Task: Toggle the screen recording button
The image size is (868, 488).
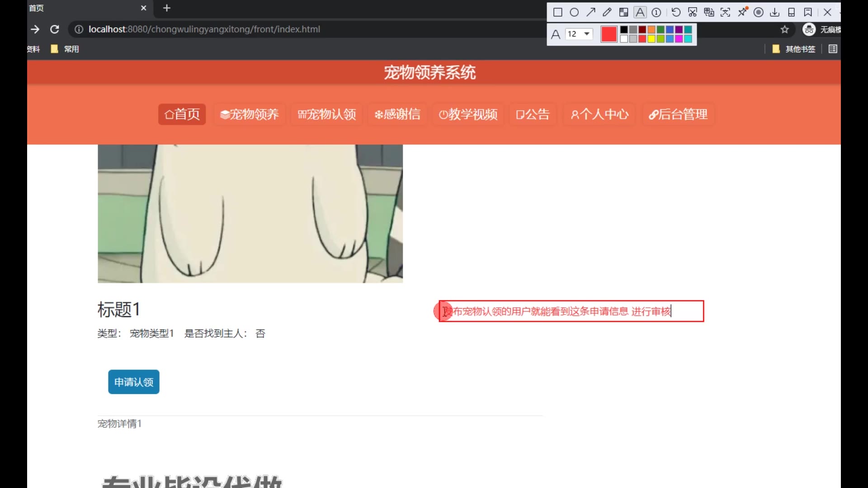Action: (759, 12)
